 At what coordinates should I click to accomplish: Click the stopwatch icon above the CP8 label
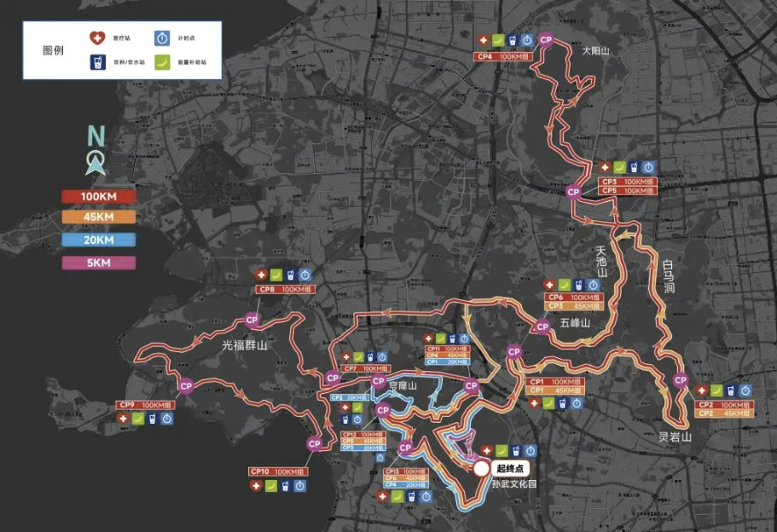[306, 275]
